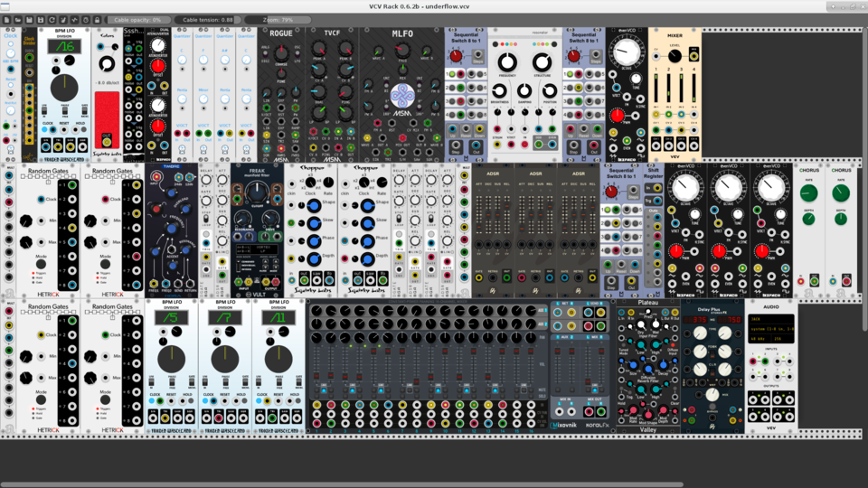Click the red PWM knob on top-row evenVCO
The height and width of the screenshot is (488, 868).
[x=618, y=116]
